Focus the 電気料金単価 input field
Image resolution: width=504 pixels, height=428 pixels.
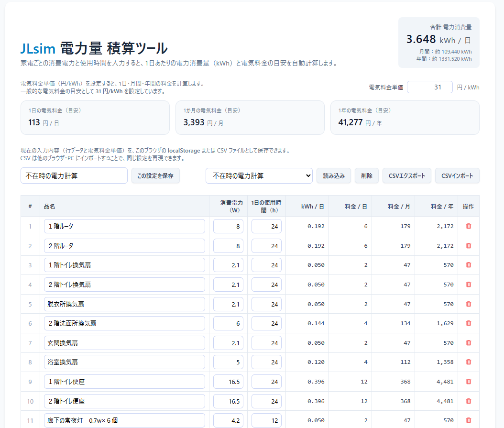[429, 88]
